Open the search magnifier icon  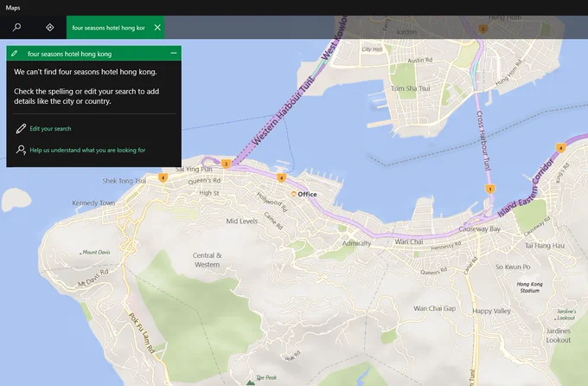pos(17,28)
